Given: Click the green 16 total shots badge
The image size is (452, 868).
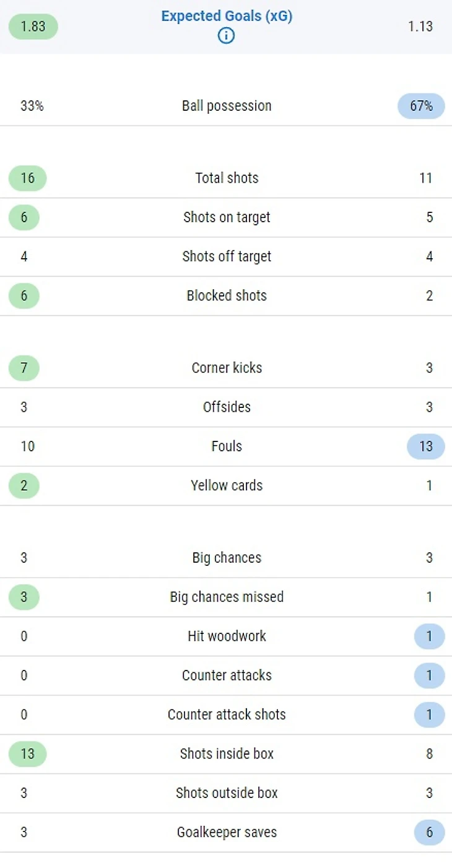Looking at the screenshot, I should 27,178.
